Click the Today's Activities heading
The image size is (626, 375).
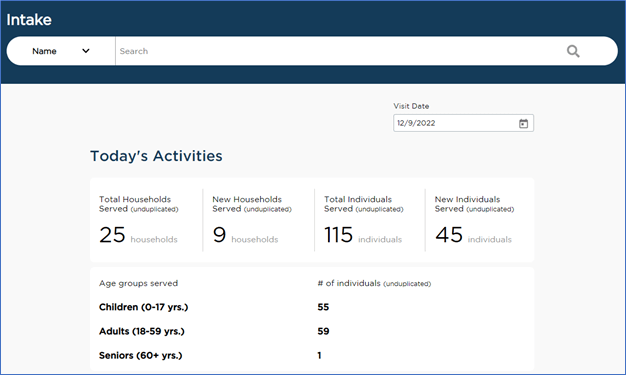pyautogui.click(x=156, y=156)
